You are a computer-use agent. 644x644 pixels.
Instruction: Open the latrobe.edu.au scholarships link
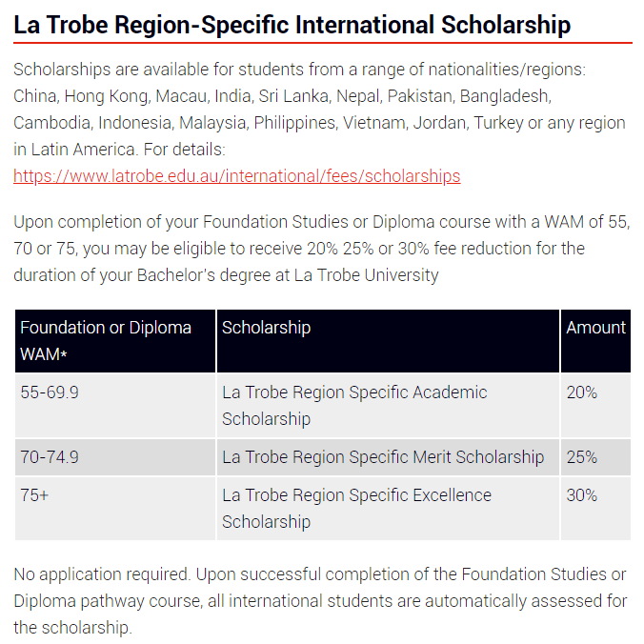point(236,176)
